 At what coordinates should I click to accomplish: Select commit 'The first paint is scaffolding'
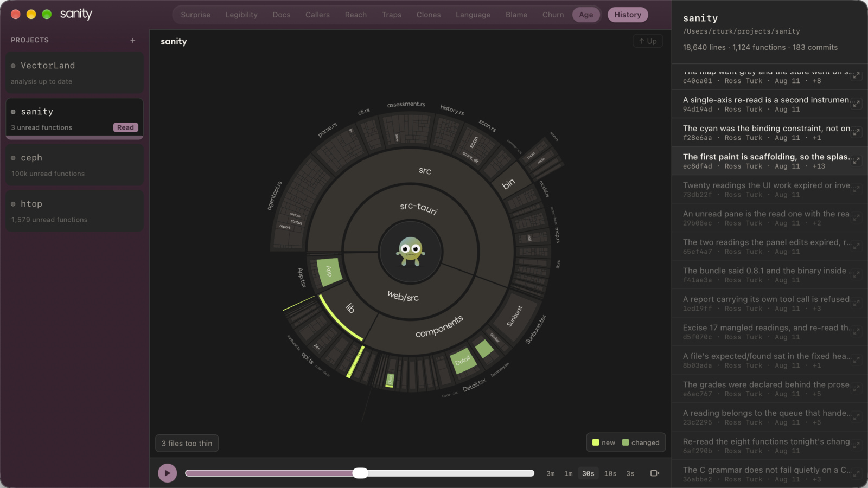(x=770, y=160)
